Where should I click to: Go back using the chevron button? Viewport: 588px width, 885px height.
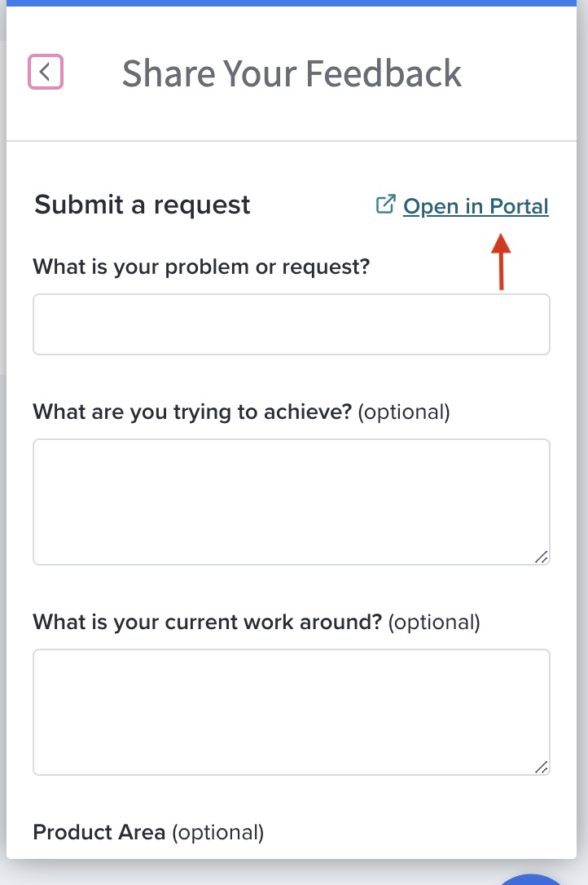[46, 72]
